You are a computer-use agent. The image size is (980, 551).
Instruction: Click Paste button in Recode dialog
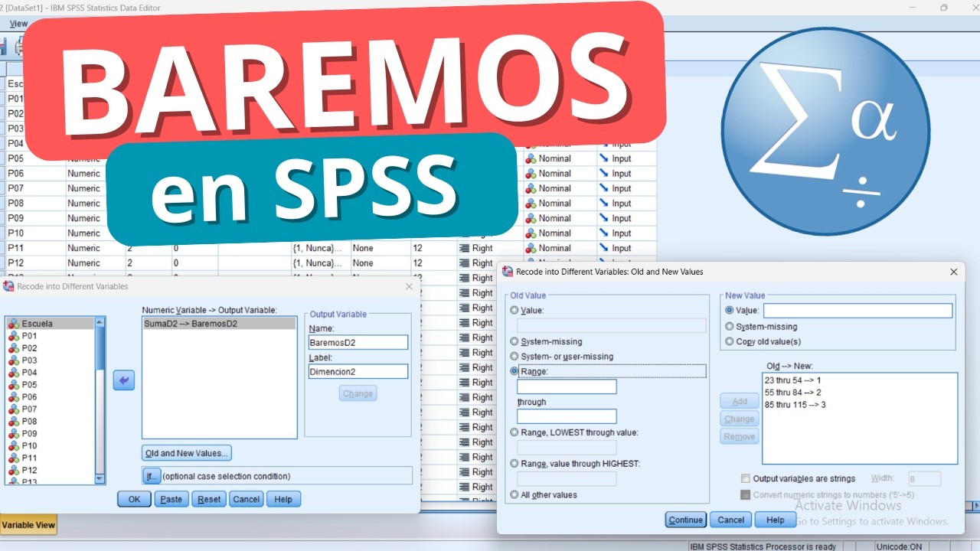(171, 499)
